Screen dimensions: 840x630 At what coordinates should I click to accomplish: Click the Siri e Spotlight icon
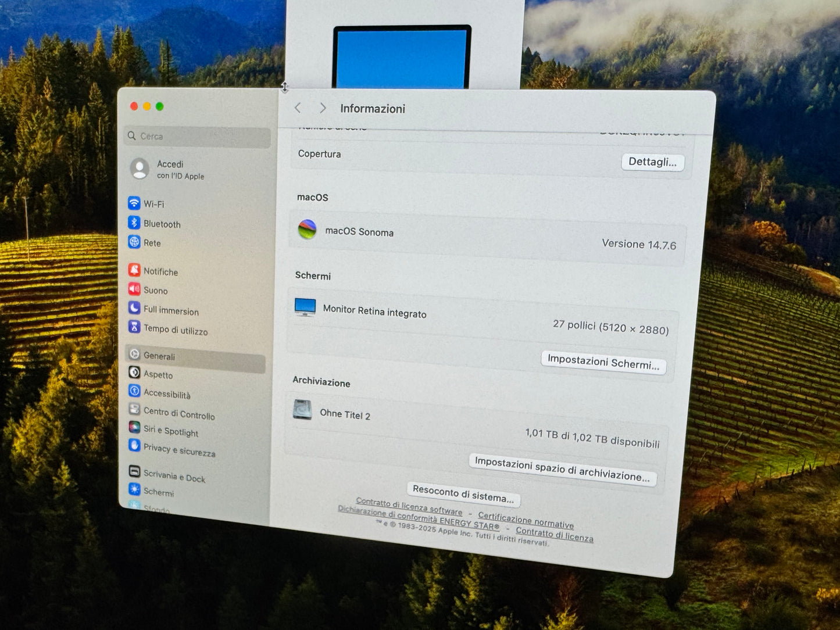pos(134,427)
